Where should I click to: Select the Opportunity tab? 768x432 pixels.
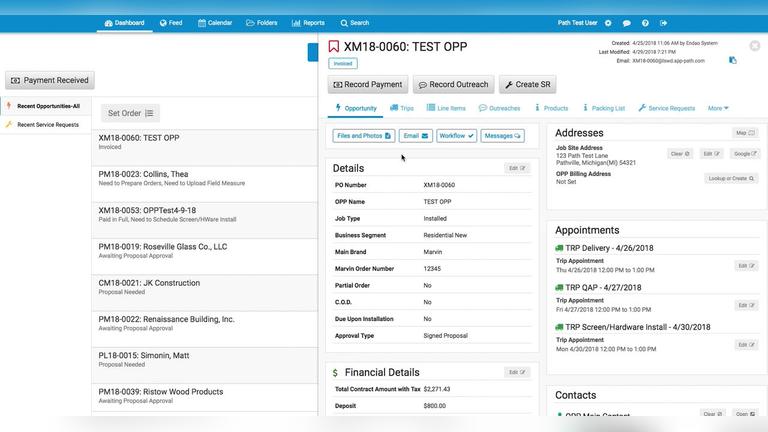pos(356,108)
